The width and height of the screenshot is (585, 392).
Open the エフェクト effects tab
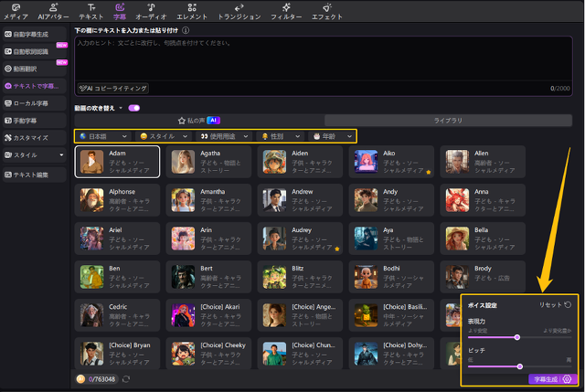(x=327, y=12)
